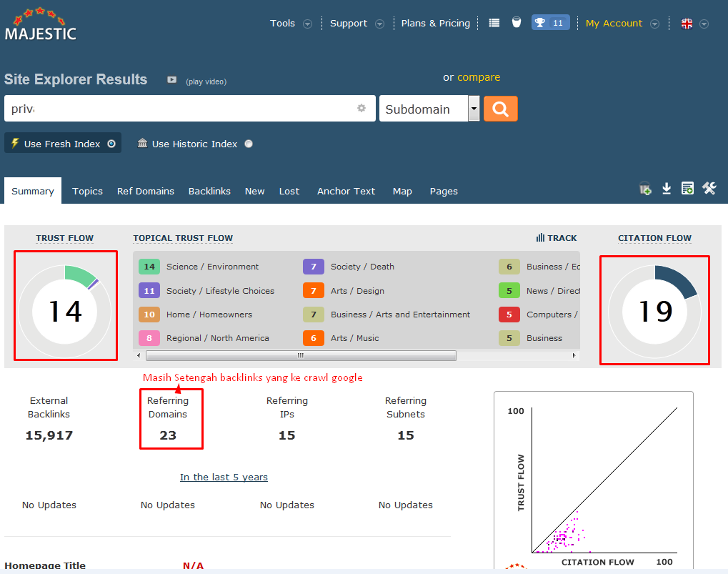
Task: Expand the language selector arrow
Action: coord(704,24)
